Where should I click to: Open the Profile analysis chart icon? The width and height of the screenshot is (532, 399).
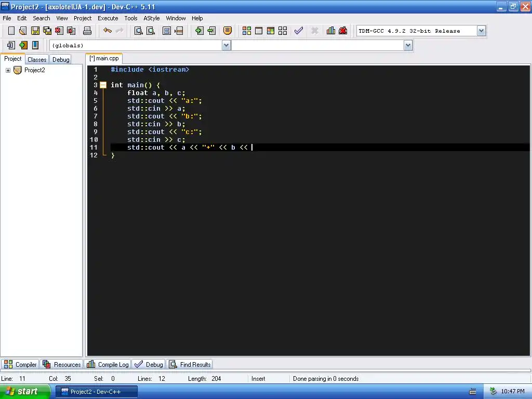pos(331,31)
